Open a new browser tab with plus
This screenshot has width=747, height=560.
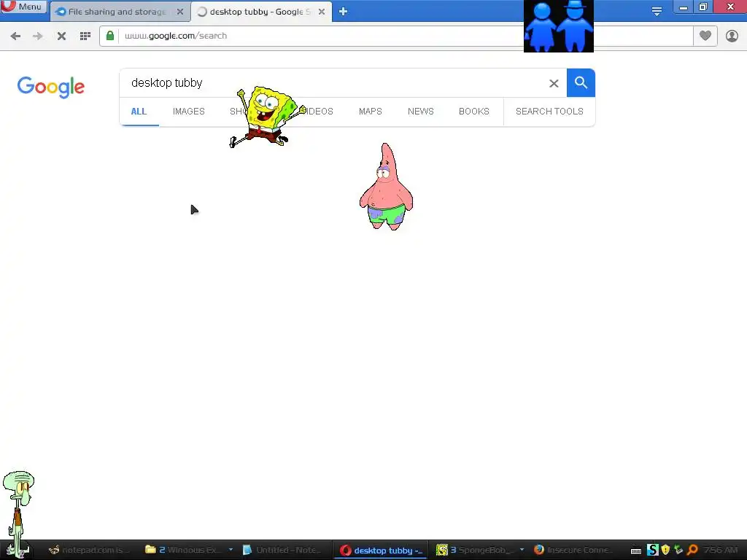tap(343, 12)
